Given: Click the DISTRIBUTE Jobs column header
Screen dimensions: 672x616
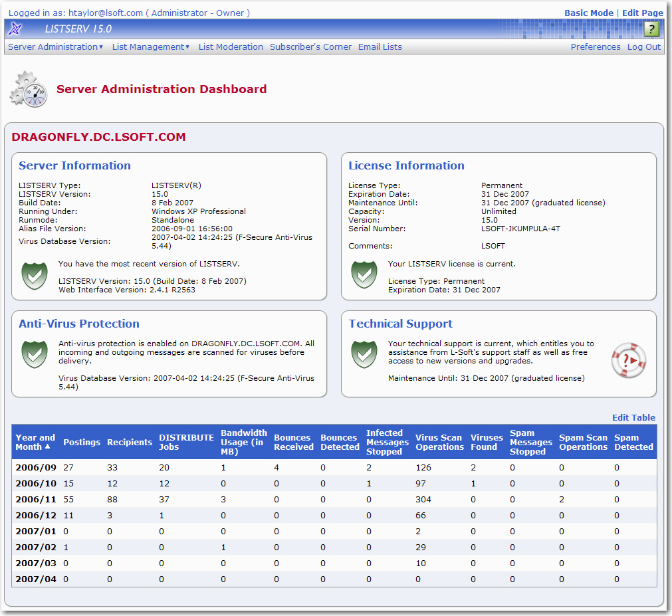Looking at the screenshot, I should pos(186,442).
